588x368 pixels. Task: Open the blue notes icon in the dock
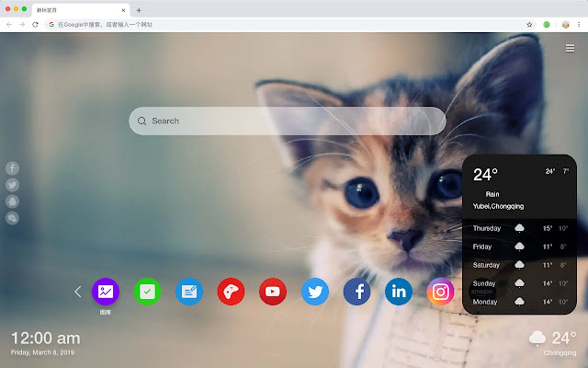(190, 292)
